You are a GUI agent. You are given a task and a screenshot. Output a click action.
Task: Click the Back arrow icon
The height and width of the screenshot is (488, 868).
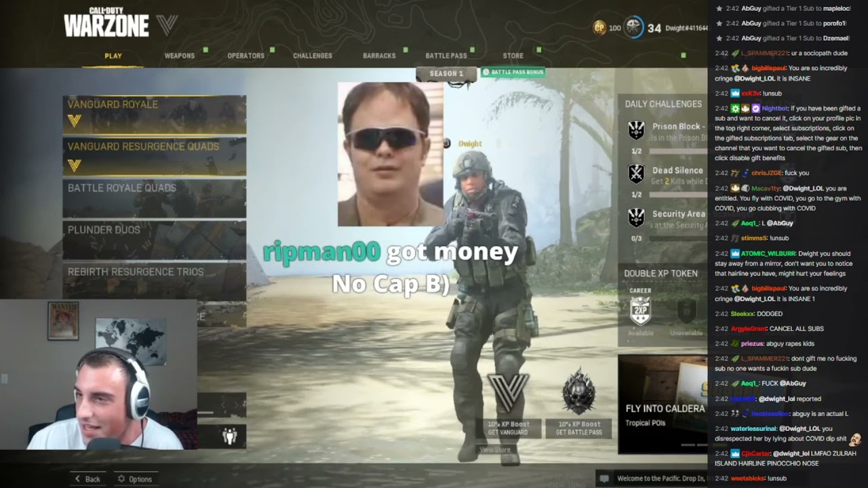pos(77,479)
